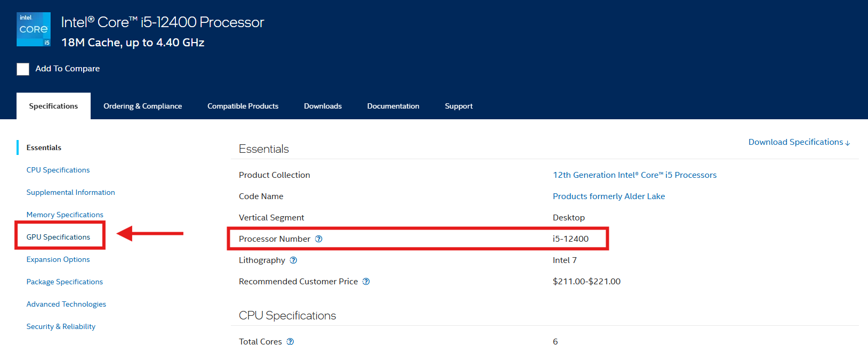Viewport: 868px width, 345px height.
Task: Open 12th Generation Intel Core i5 Processors link
Action: tap(634, 175)
